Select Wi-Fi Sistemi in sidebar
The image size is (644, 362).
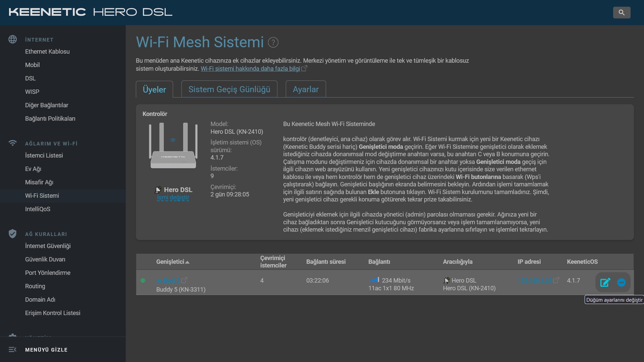coord(42,196)
